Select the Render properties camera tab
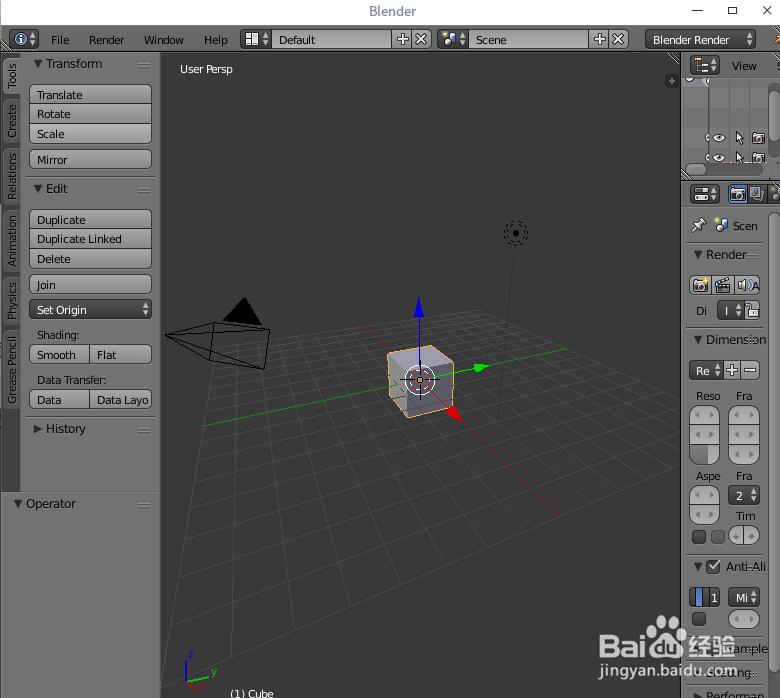The height and width of the screenshot is (698, 780). pyautogui.click(x=737, y=194)
